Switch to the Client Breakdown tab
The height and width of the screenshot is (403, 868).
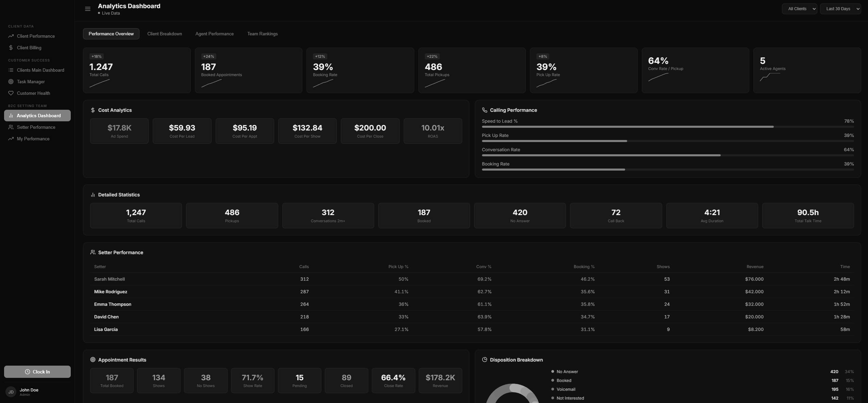pos(165,34)
